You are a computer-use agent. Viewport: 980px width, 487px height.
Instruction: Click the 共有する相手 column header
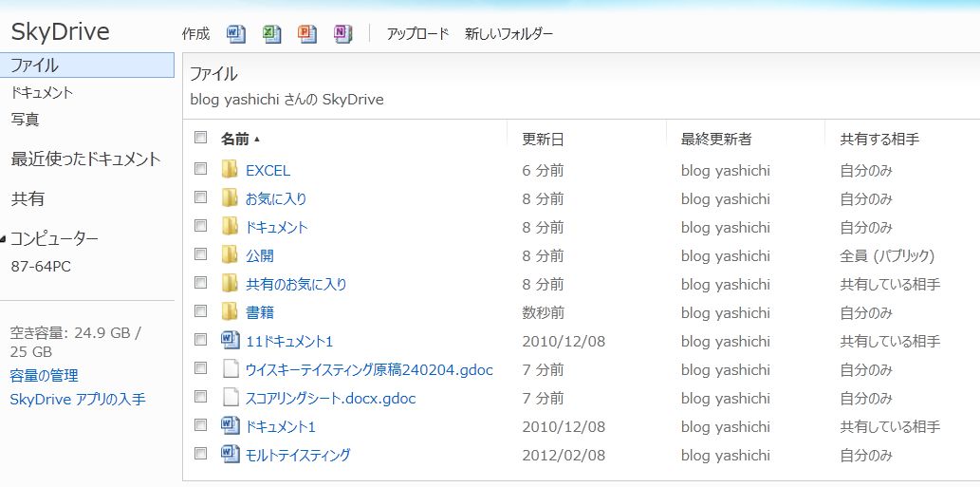pyautogui.click(x=879, y=140)
